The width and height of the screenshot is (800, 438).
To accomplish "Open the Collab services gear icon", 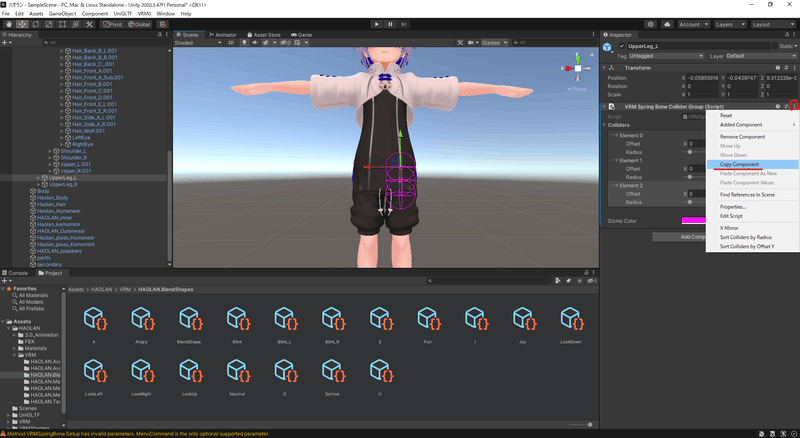I will click(651, 24).
